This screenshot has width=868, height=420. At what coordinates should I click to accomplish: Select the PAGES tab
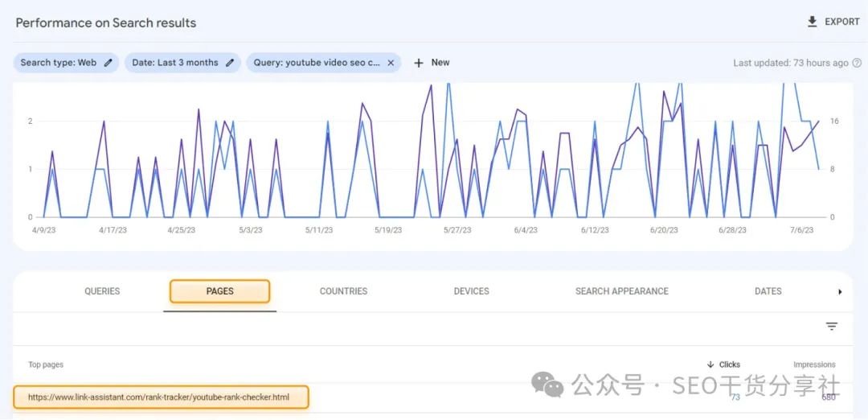pos(219,291)
